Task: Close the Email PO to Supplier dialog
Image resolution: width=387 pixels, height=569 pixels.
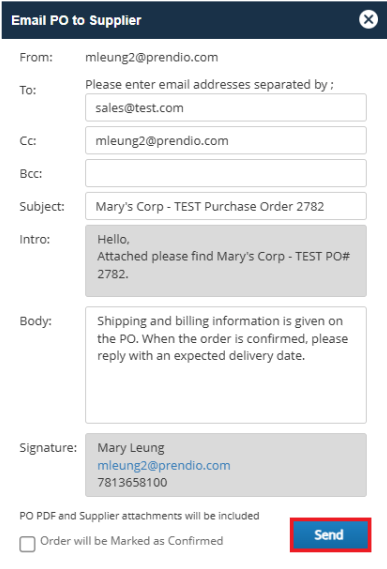Action: click(368, 19)
